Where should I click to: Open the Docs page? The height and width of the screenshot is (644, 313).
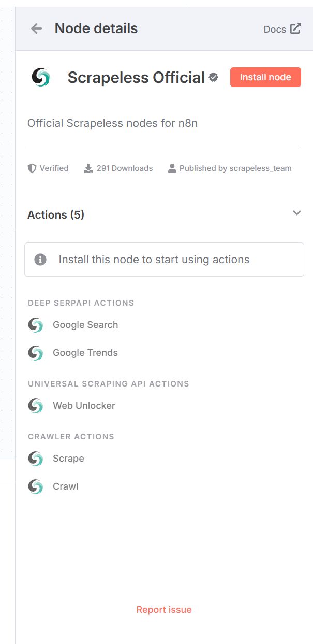click(x=275, y=29)
